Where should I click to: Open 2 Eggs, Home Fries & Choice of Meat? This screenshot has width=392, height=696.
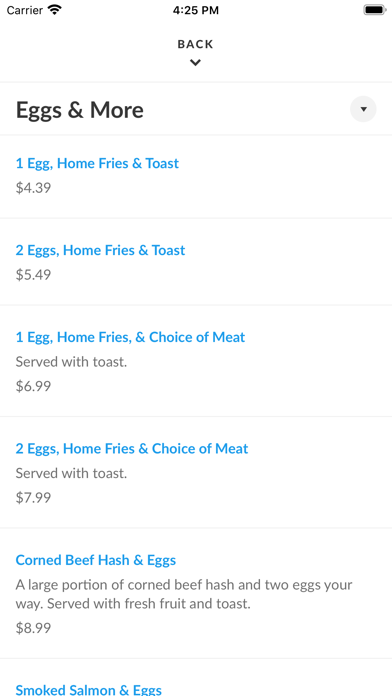(x=132, y=449)
